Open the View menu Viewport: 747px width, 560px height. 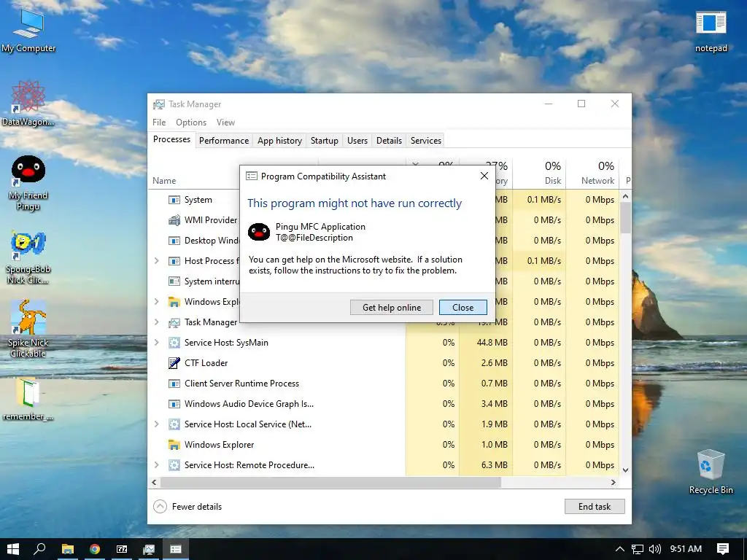(225, 122)
